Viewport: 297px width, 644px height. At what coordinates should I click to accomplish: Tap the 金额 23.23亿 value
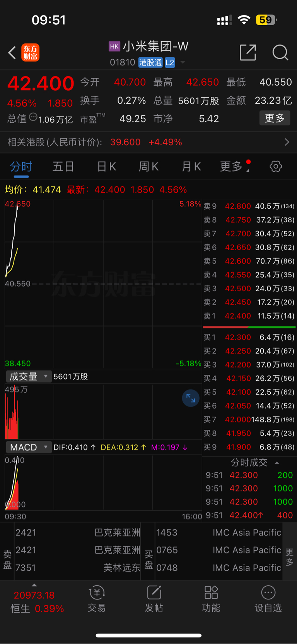tap(273, 100)
